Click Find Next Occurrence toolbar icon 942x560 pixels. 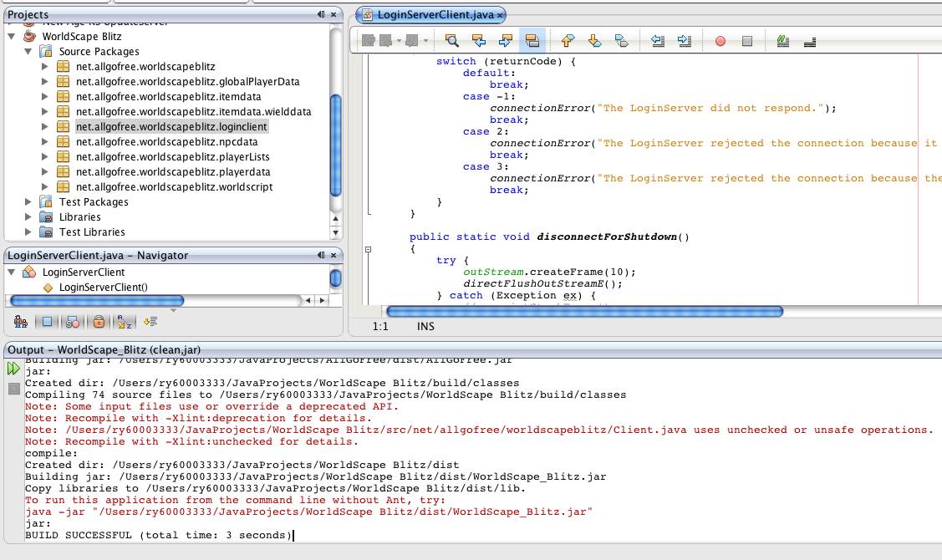(505, 41)
